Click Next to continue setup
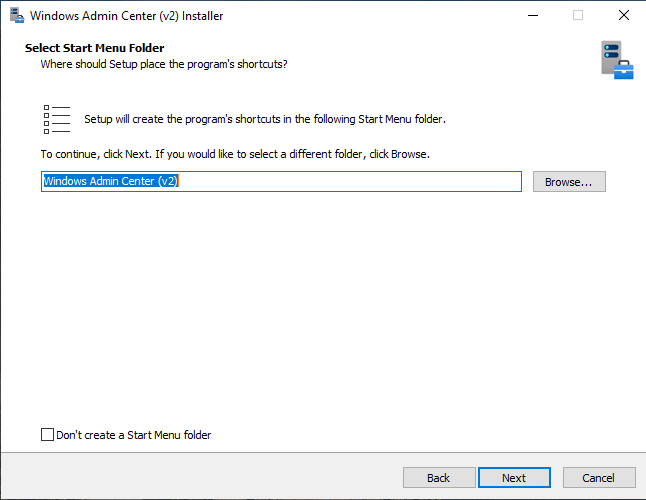Image resolution: width=646 pixels, height=500 pixels. pos(514,478)
